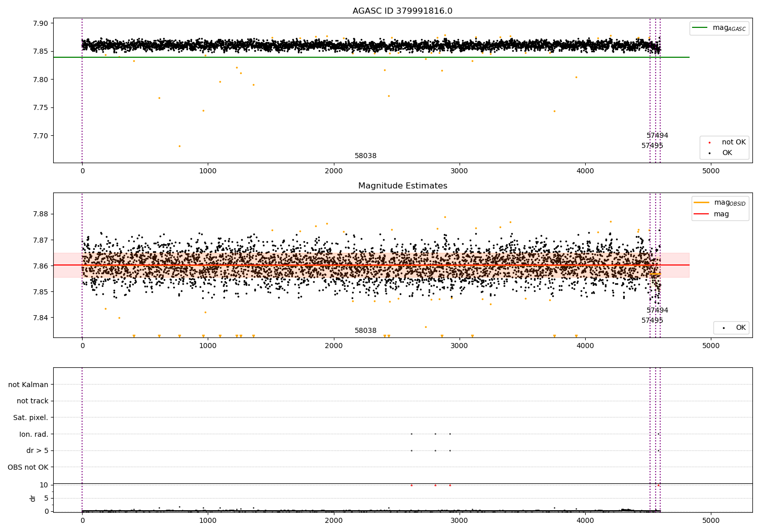
Task: Click the '57494' annotation in the Magnitude Estimates plot
Action: coord(657,311)
